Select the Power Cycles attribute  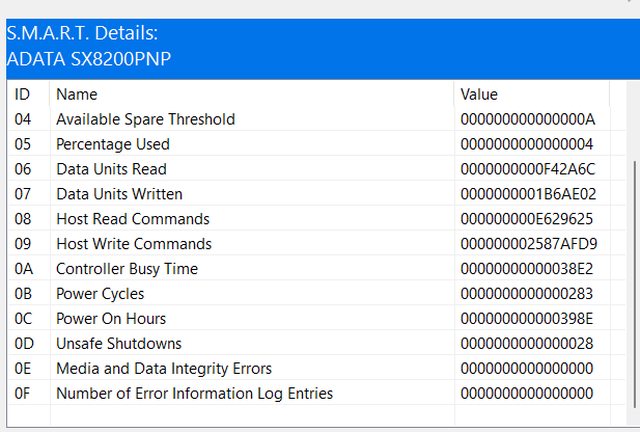tap(100, 294)
